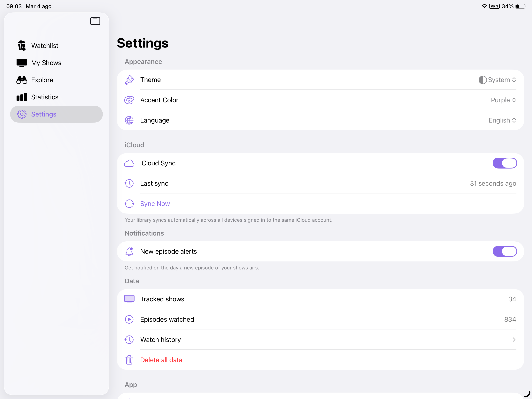Click the Wi-Fi status icon
532x399 pixels.
[484, 6]
